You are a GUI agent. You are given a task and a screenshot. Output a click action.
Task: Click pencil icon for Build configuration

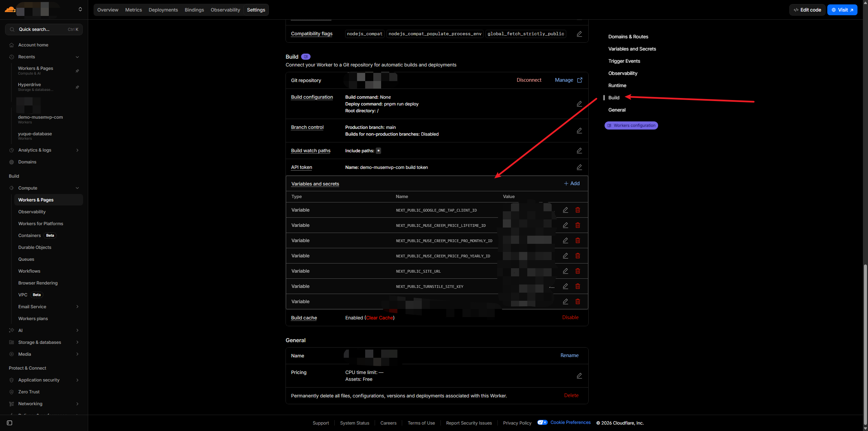tap(579, 104)
